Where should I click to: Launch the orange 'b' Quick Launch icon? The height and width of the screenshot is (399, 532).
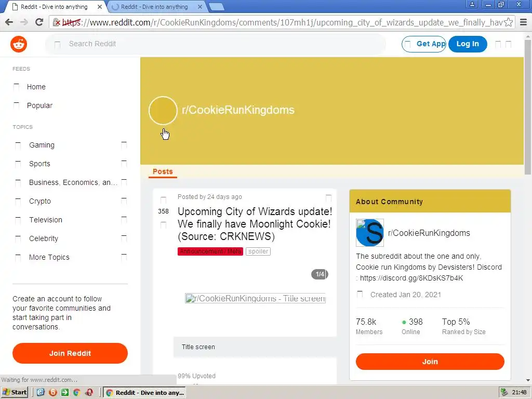click(53, 393)
